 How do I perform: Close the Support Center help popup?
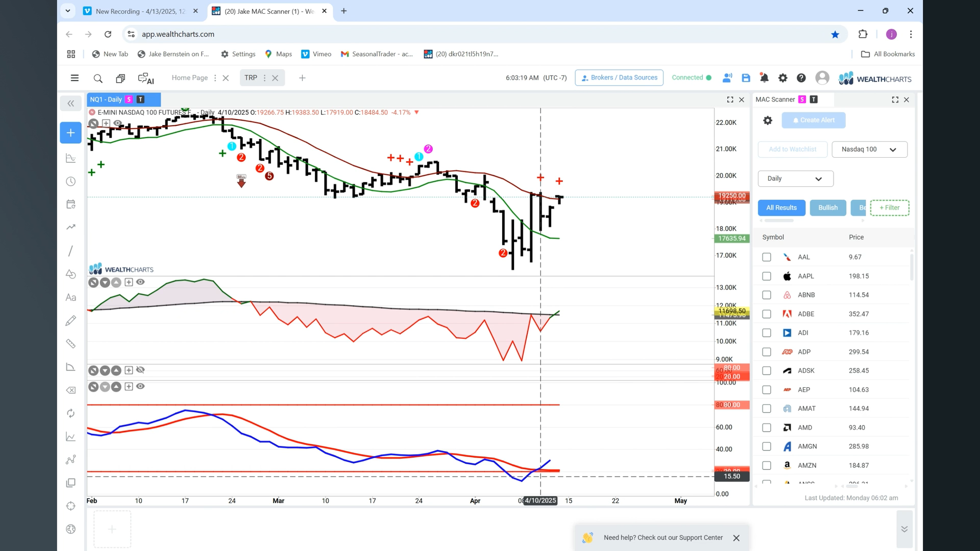(x=736, y=538)
